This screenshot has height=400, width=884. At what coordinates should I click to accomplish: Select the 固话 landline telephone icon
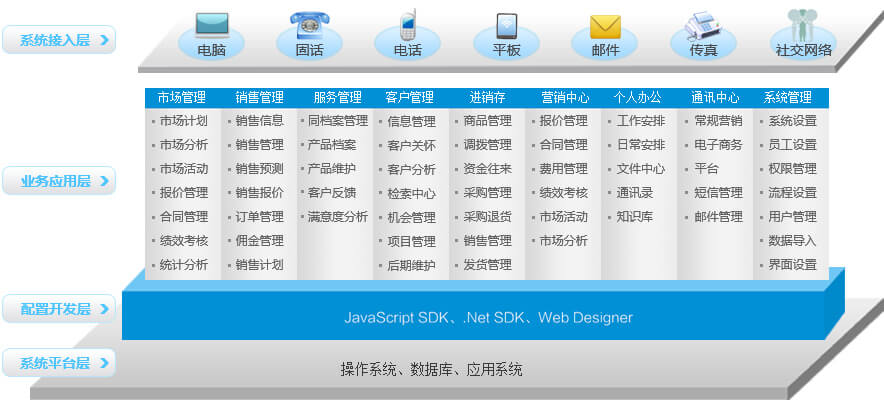(309, 25)
